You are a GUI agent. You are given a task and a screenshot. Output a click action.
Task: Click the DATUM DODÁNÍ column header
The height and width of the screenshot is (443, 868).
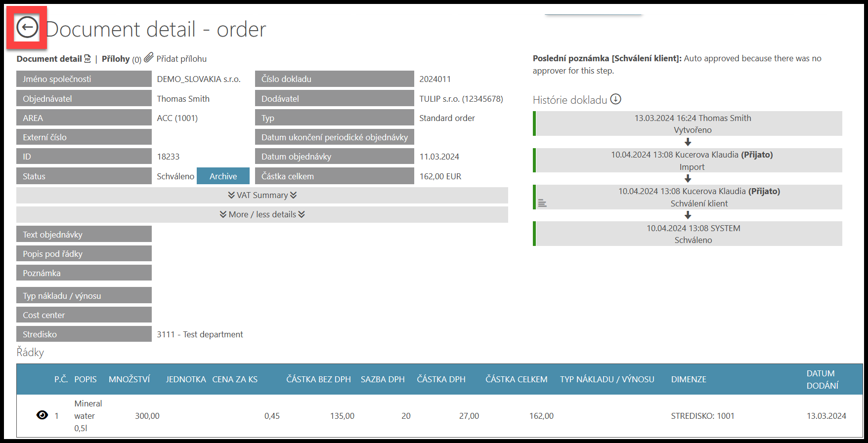823,379
